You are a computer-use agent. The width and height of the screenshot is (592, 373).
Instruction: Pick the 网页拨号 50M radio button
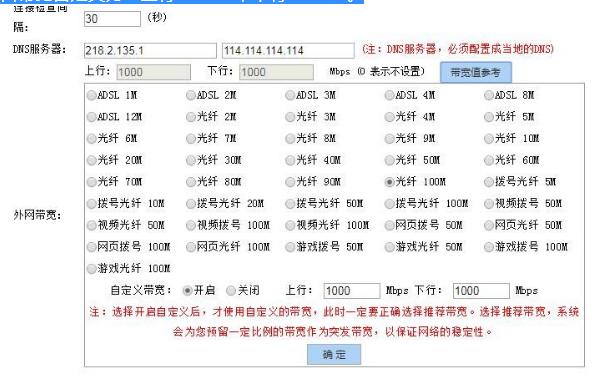tap(389, 225)
